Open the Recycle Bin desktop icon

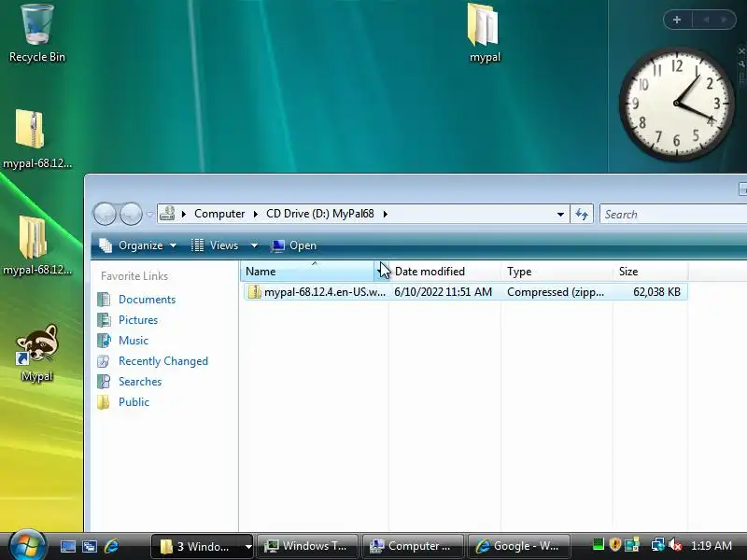click(x=36, y=34)
